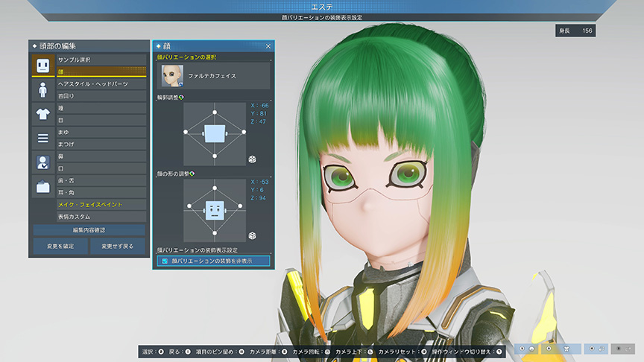Open the T-shirt clothing category icon

[42, 114]
